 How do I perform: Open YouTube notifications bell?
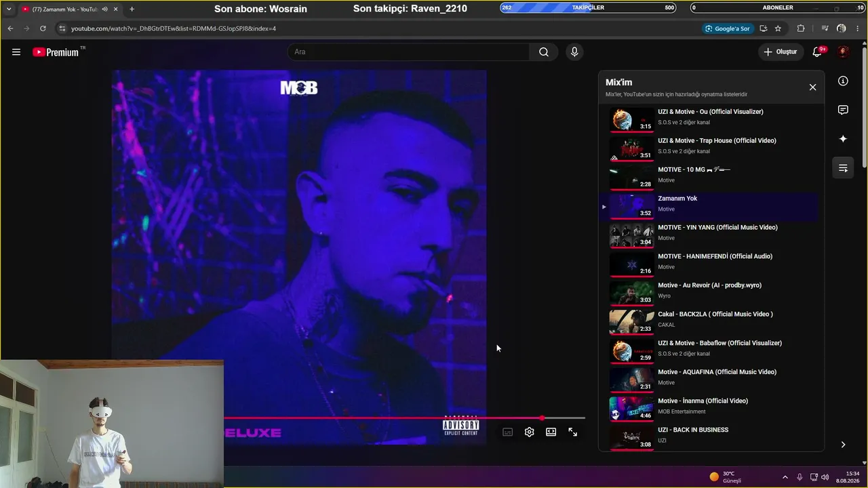[x=818, y=52]
